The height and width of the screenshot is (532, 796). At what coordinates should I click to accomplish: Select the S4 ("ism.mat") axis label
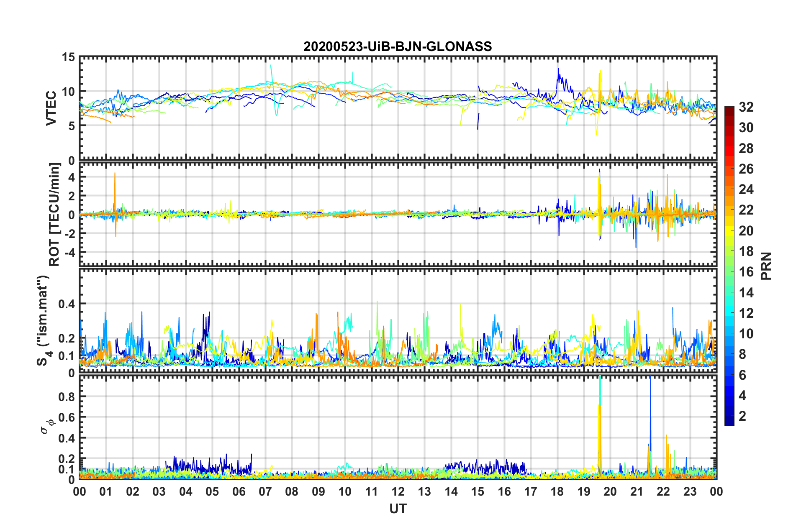tap(43, 320)
